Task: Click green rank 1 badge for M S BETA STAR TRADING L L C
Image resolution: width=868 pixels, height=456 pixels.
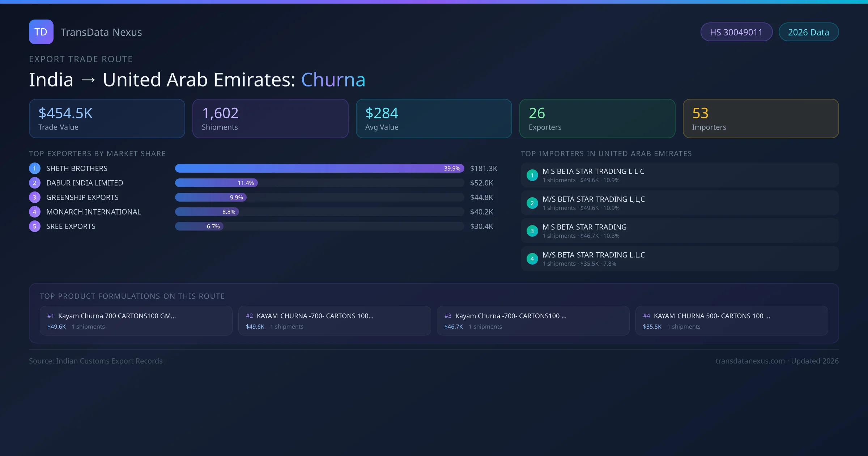Action: 532,175
